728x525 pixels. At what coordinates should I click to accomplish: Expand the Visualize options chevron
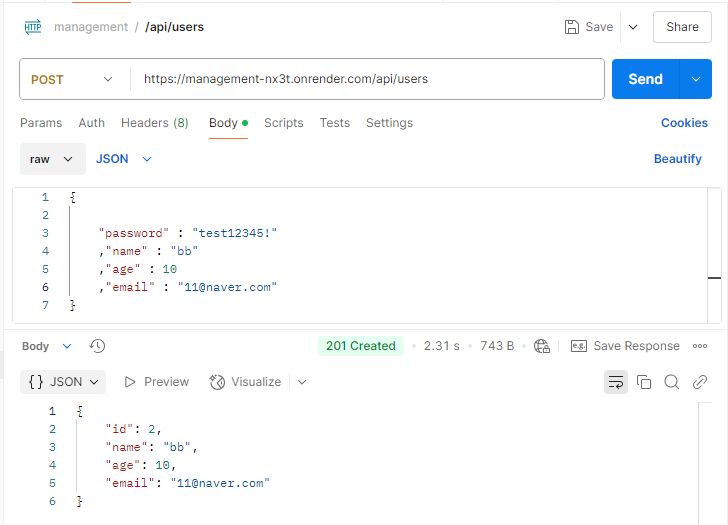(x=302, y=382)
